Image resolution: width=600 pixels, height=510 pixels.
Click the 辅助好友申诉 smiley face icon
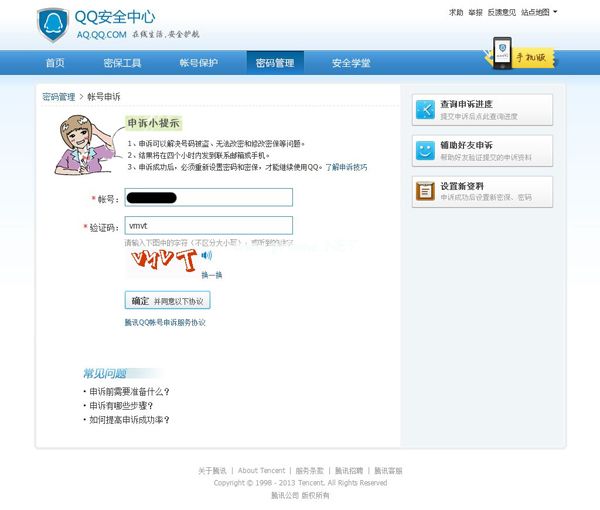[425, 151]
